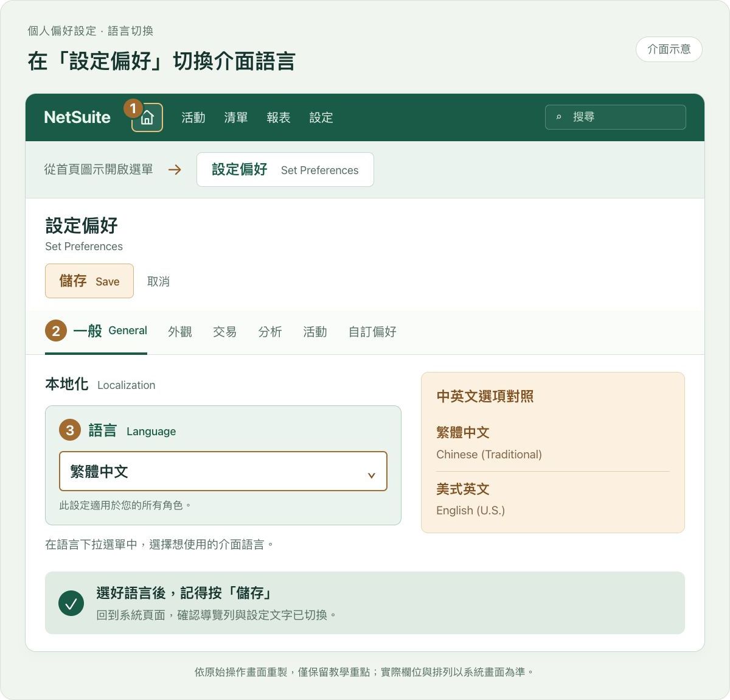730x700 pixels.
Task: Click the 在語言下拉選單中 instruction line
Action: pos(159,544)
